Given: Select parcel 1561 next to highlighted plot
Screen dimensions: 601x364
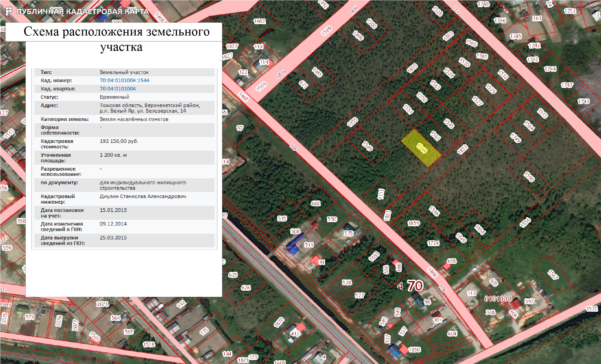Looking at the screenshot, I should tap(435, 136).
